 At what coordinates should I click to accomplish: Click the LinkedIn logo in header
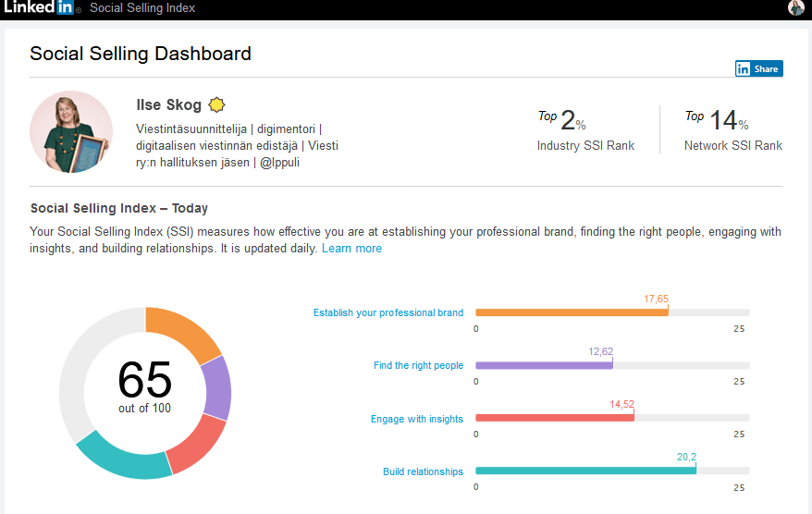point(40,8)
